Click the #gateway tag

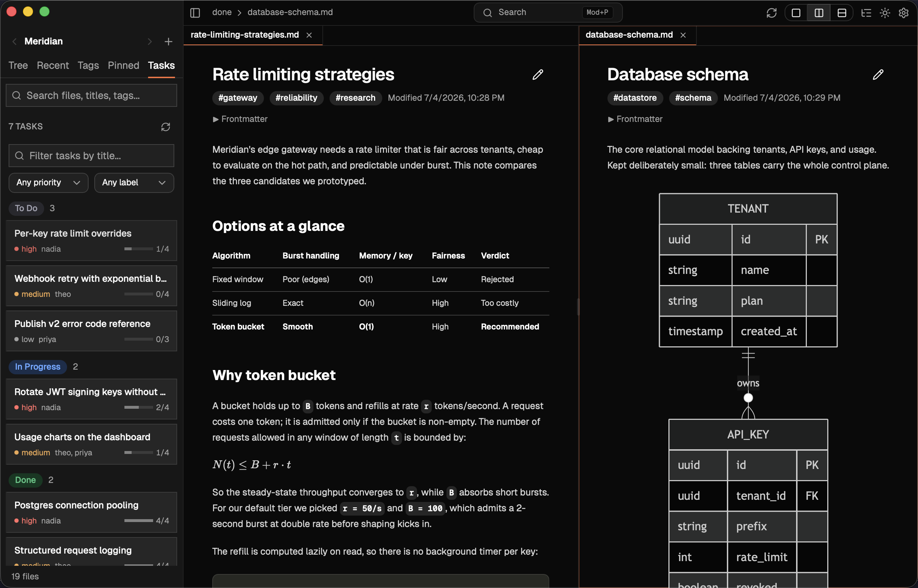point(237,98)
